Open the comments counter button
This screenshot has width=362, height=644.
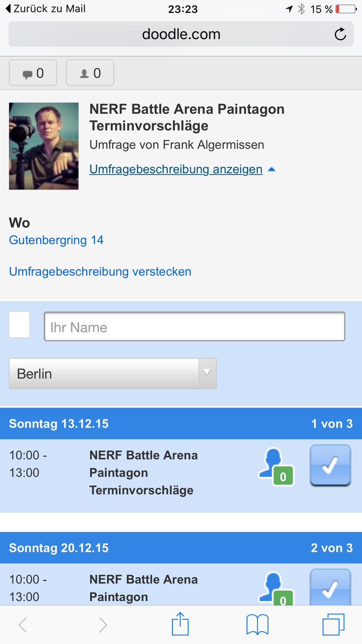[x=33, y=73]
